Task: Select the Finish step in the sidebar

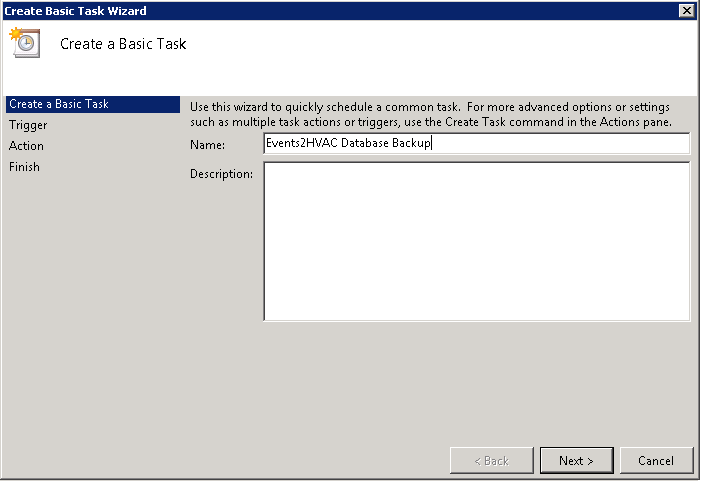Action: click(x=24, y=167)
